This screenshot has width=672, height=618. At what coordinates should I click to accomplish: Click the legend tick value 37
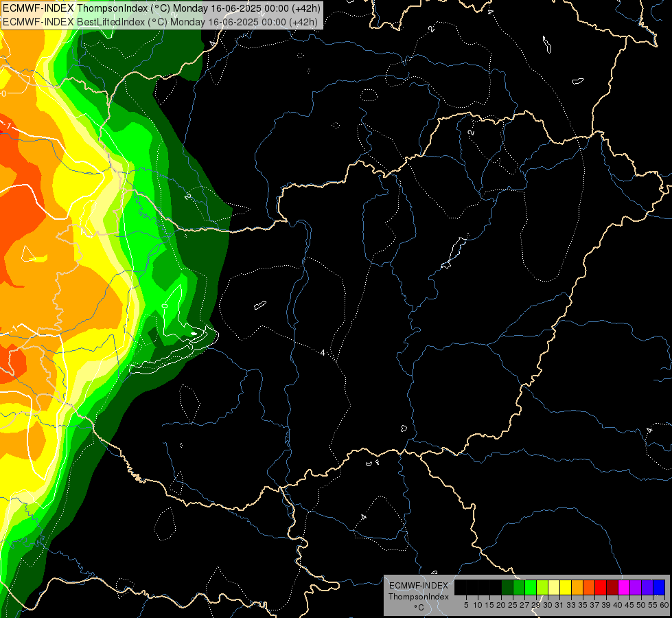[x=594, y=605]
